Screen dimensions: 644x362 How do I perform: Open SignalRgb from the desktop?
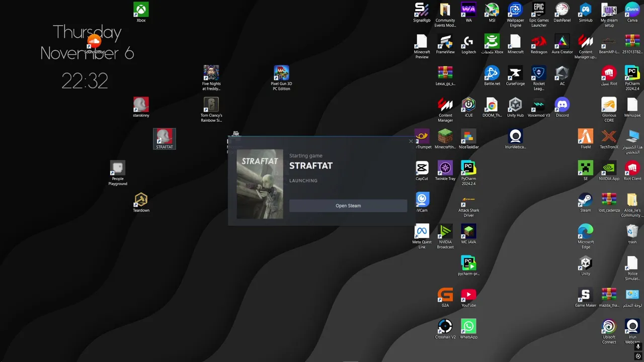pyautogui.click(x=422, y=12)
